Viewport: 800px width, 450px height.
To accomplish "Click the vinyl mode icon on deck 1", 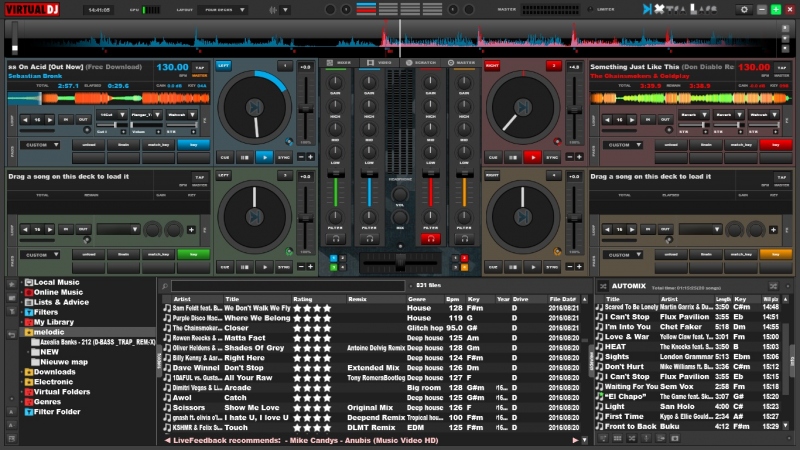I will click(x=289, y=142).
